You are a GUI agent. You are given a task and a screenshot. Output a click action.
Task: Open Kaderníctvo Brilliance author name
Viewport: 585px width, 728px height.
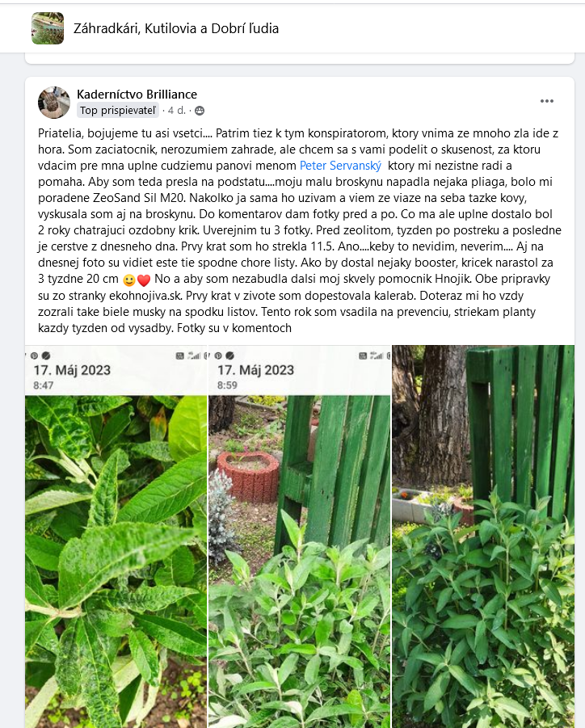137,95
